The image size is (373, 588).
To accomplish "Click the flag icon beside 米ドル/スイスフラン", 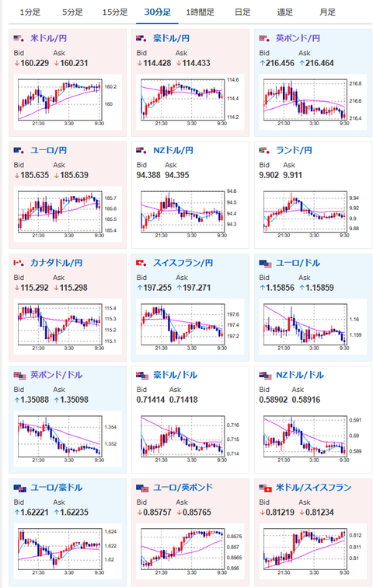I will [266, 488].
